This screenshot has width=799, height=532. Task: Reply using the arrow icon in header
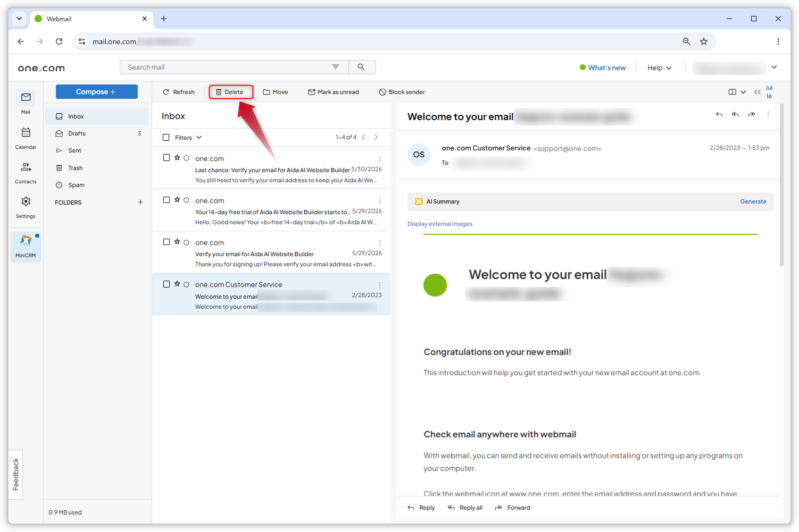[719, 114]
